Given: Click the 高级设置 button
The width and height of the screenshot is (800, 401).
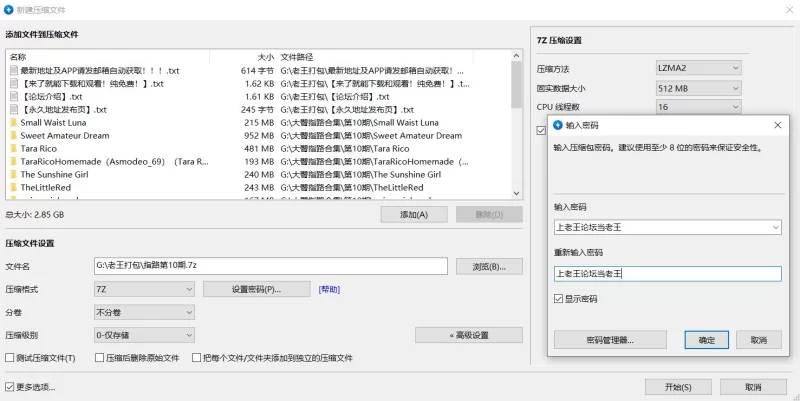Looking at the screenshot, I should (469, 335).
